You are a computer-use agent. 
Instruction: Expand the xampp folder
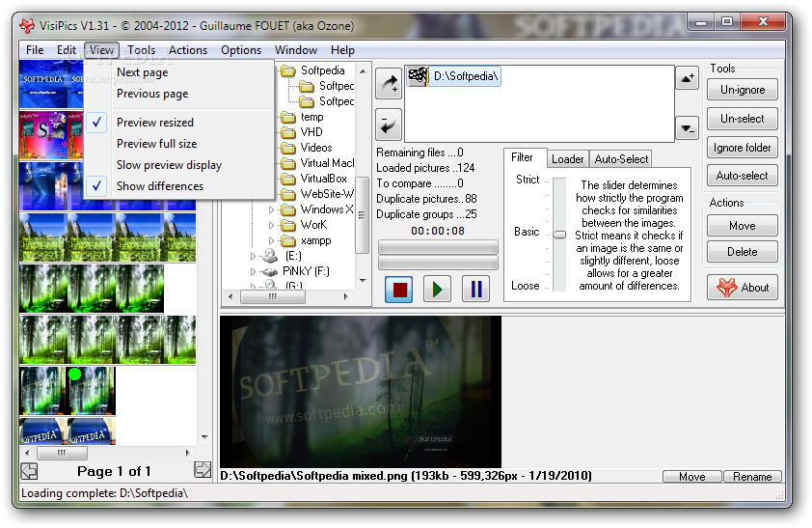click(271, 241)
